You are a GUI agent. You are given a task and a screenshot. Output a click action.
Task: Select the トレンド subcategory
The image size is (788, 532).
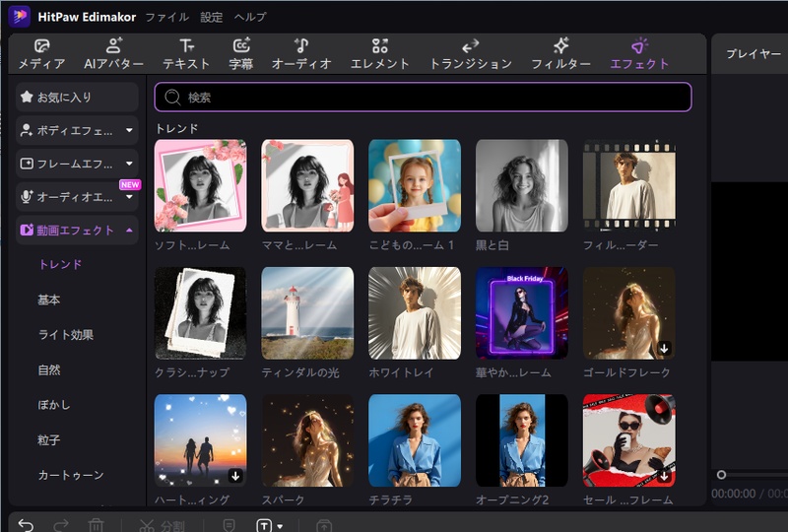(x=60, y=264)
